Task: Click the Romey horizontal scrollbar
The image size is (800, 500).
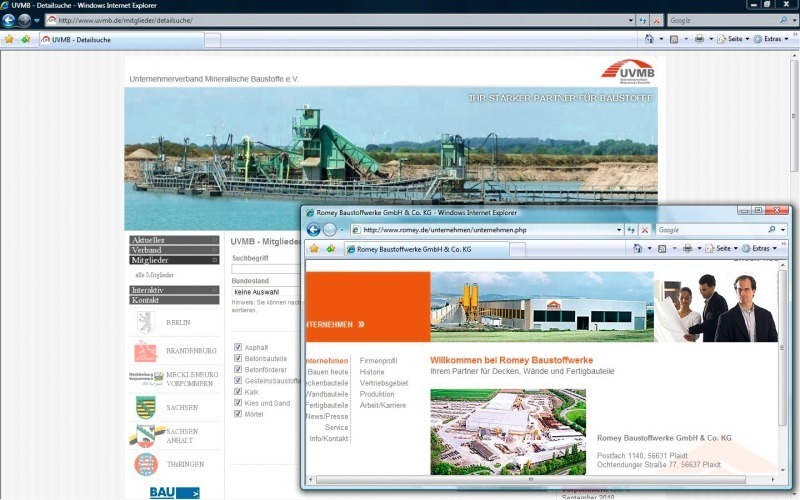Action: click(x=531, y=480)
